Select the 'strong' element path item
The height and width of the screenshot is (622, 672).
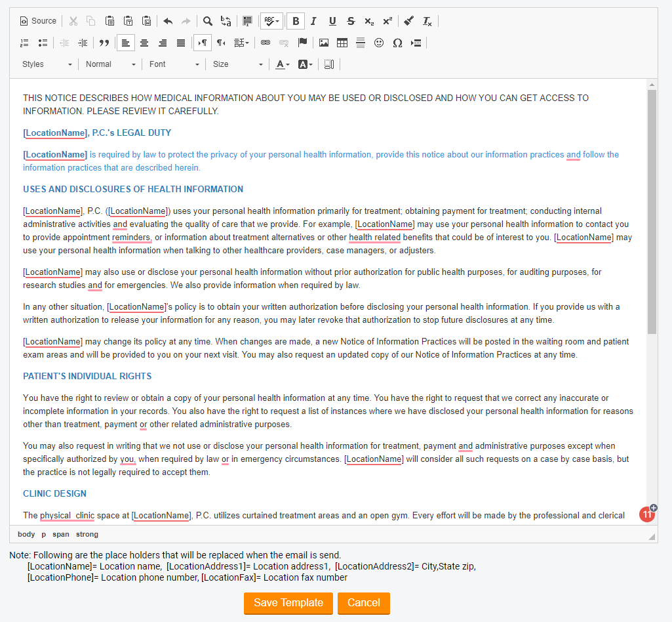point(87,535)
